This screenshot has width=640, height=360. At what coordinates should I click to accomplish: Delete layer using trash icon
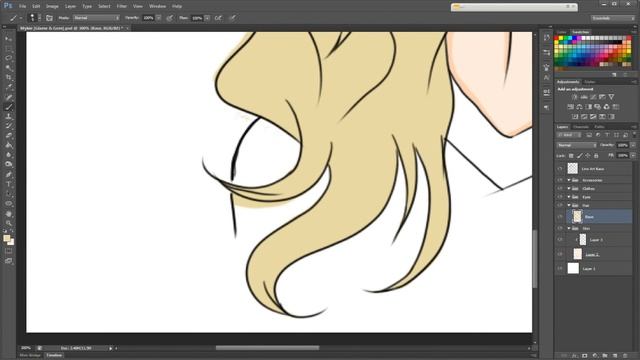pos(625,356)
